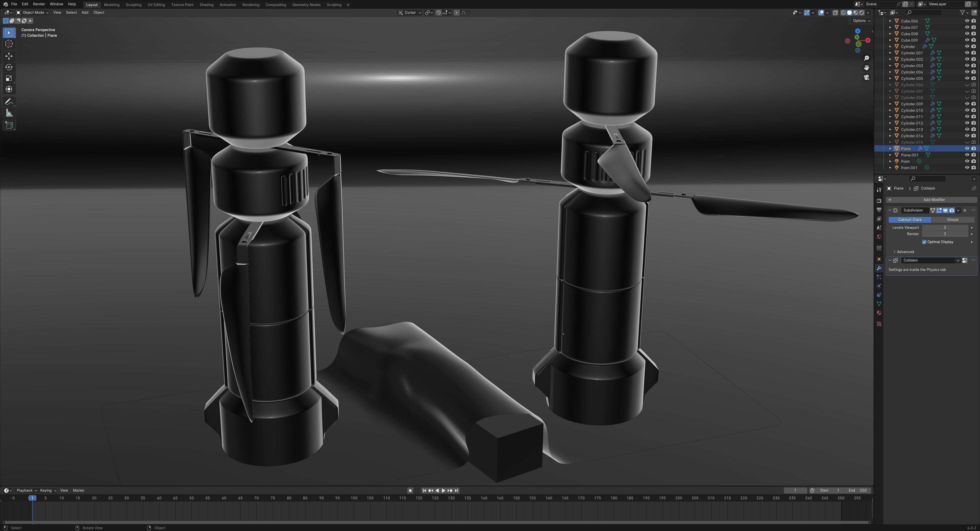The width and height of the screenshot is (980, 531).
Task: Click the pan view hand icon
Action: tap(866, 68)
